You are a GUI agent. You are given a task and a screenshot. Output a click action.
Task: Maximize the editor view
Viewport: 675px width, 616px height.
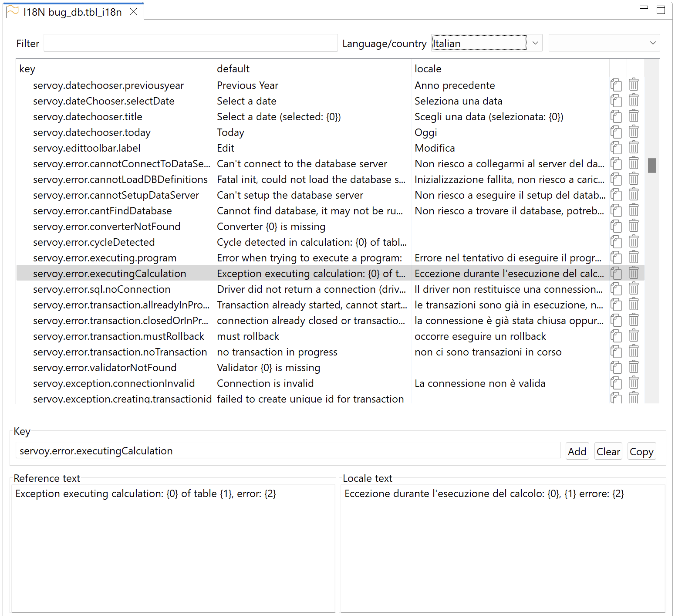click(661, 10)
